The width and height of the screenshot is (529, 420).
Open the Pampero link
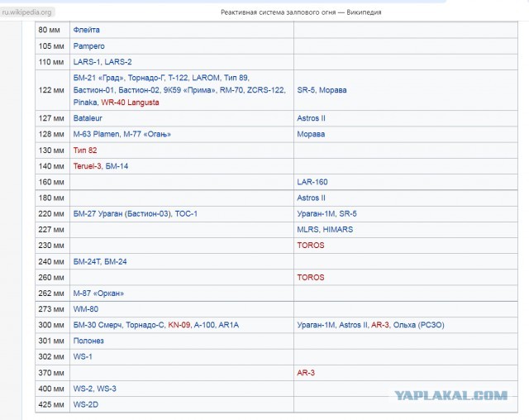click(88, 45)
